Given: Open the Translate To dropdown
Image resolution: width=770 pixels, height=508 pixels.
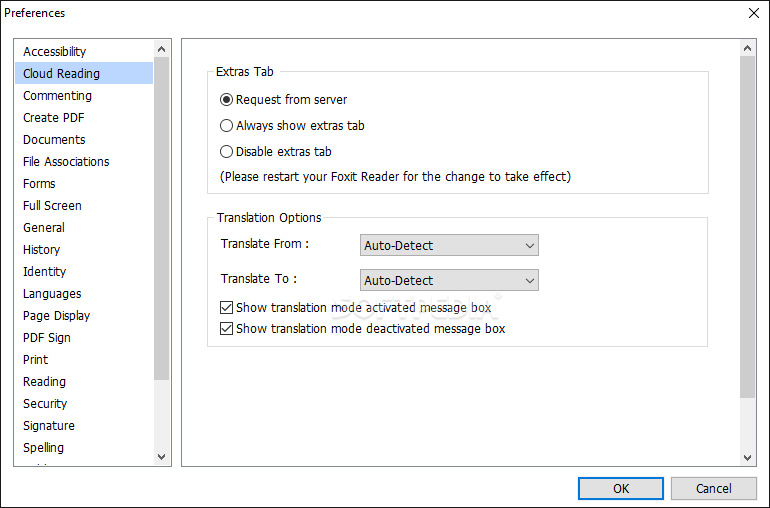Looking at the screenshot, I should [x=449, y=280].
